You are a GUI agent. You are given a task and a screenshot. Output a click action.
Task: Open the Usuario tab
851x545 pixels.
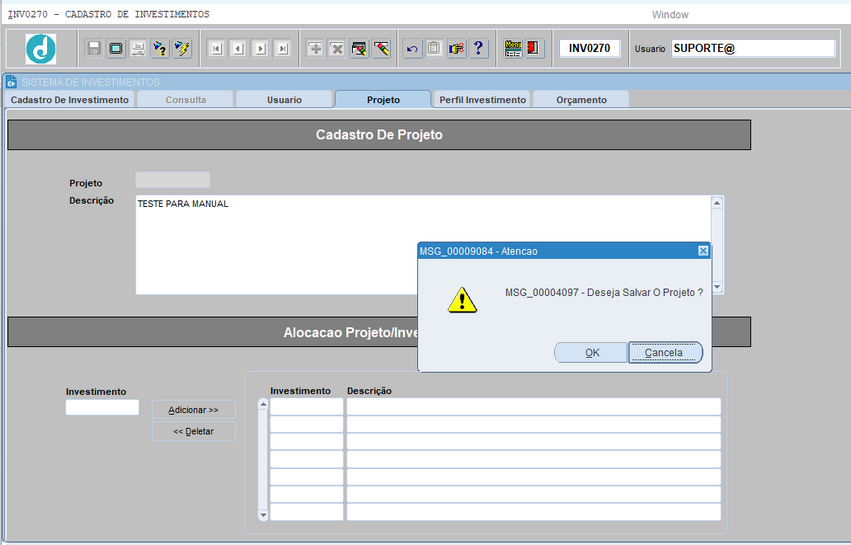284,100
